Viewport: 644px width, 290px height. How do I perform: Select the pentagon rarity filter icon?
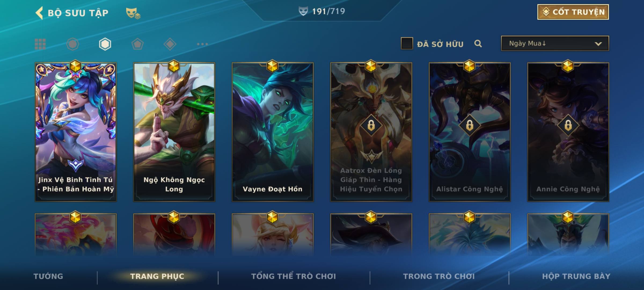(137, 44)
